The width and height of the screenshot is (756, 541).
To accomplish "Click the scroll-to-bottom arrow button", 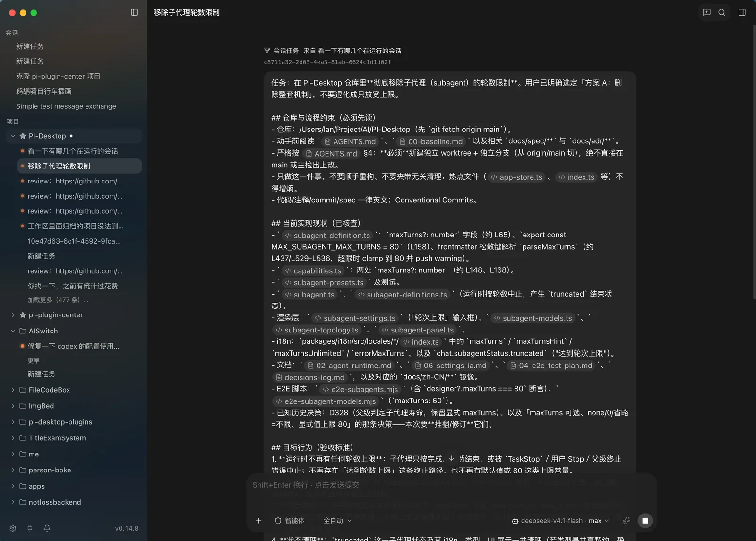I will [451, 459].
